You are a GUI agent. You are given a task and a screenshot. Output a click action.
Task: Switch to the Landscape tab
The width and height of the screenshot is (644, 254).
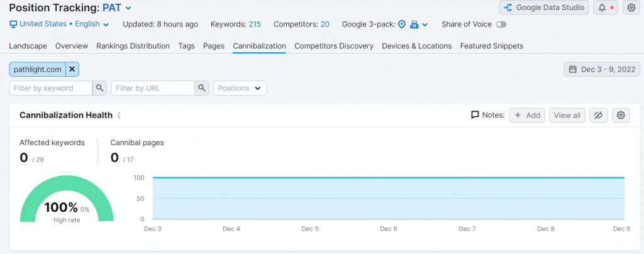tap(28, 46)
